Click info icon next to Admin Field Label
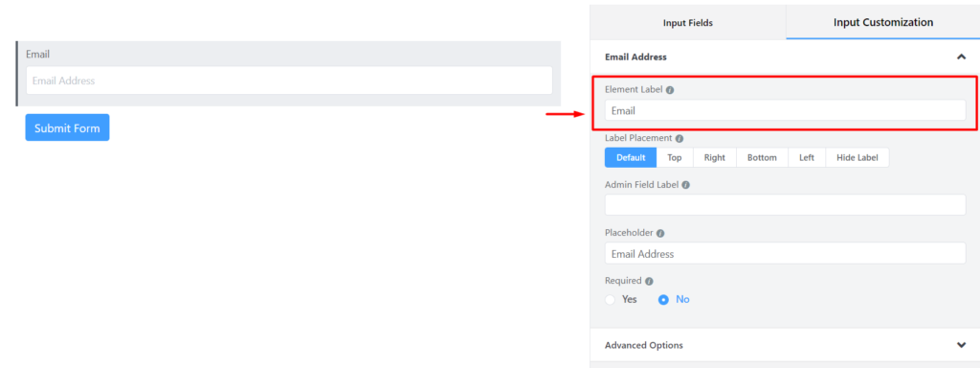This screenshot has width=980, height=368. tap(685, 185)
